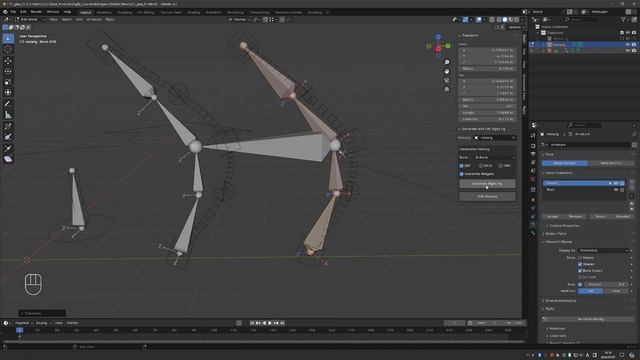
Task: Select the Select Box tool
Action: (x=8, y=38)
